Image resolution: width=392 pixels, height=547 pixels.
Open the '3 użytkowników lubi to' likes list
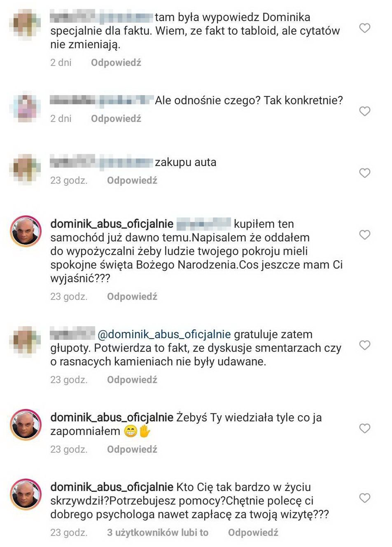[x=158, y=533]
